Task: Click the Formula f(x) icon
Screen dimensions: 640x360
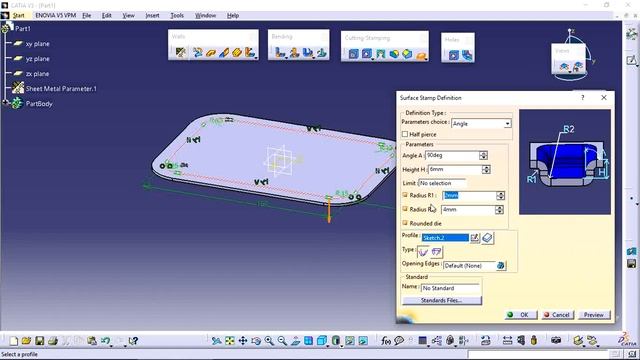Action: [x=386, y=340]
